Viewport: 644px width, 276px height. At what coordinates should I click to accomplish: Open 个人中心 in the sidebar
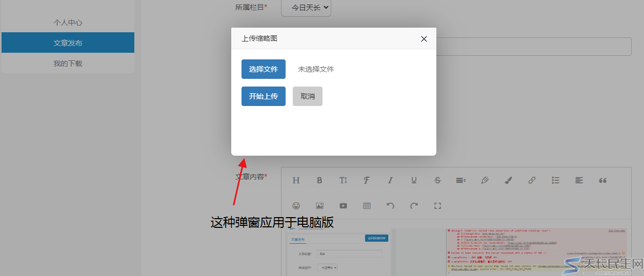coord(68,23)
